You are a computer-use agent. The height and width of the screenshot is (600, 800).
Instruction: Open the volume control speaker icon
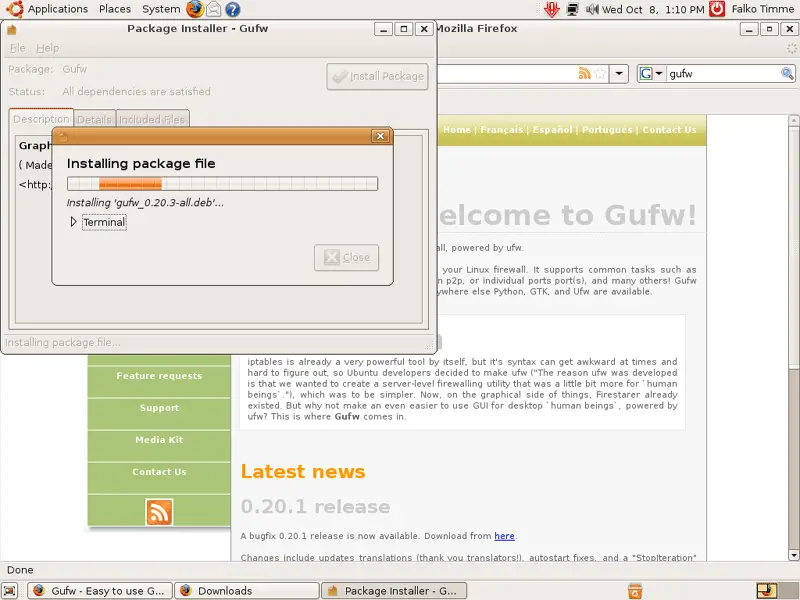[592, 9]
